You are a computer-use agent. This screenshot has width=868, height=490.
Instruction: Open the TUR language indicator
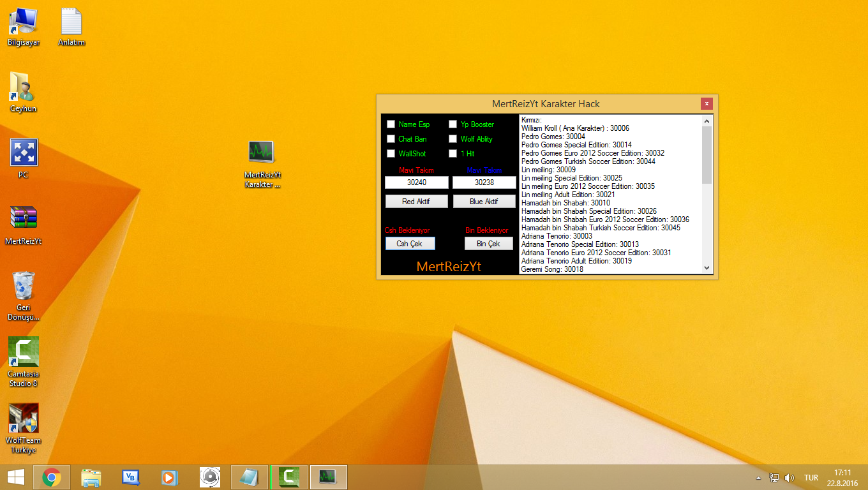811,477
